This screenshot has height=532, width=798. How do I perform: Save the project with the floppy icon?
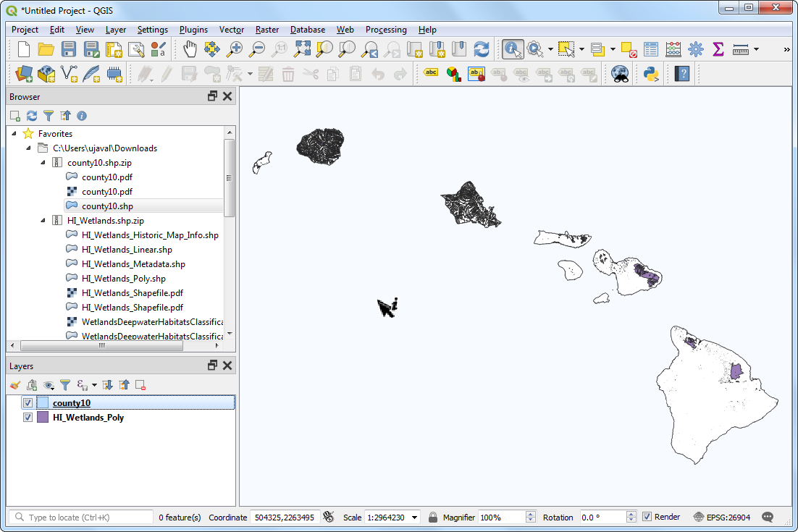point(69,49)
